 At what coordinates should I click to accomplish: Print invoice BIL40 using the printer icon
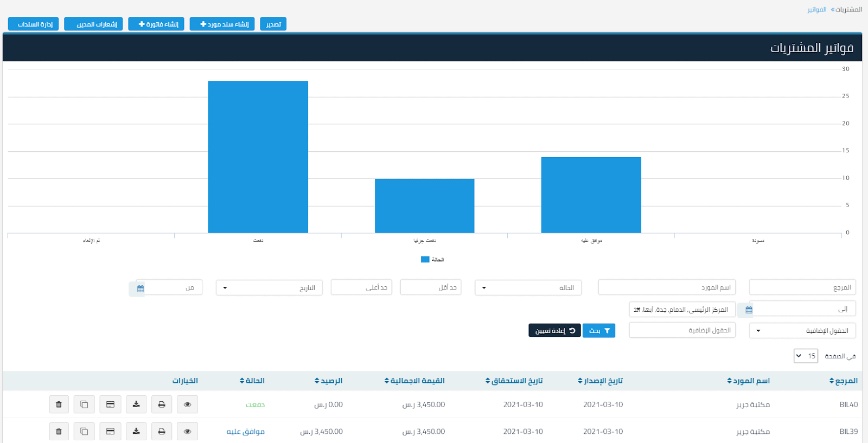pyautogui.click(x=162, y=405)
